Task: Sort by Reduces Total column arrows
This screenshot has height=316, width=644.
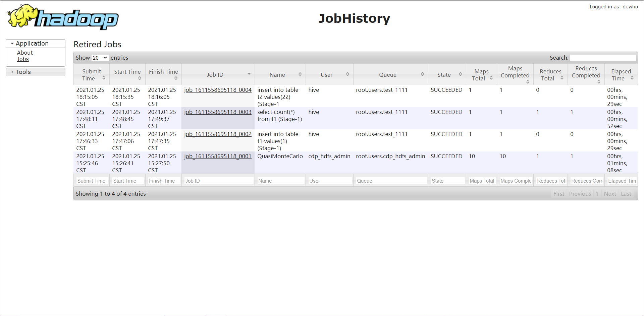Action: tap(562, 78)
